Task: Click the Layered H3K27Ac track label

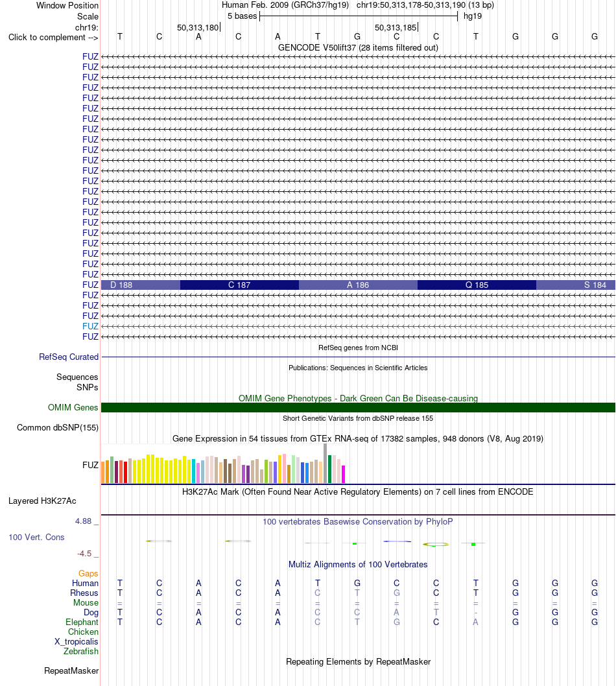Action: tap(42, 501)
